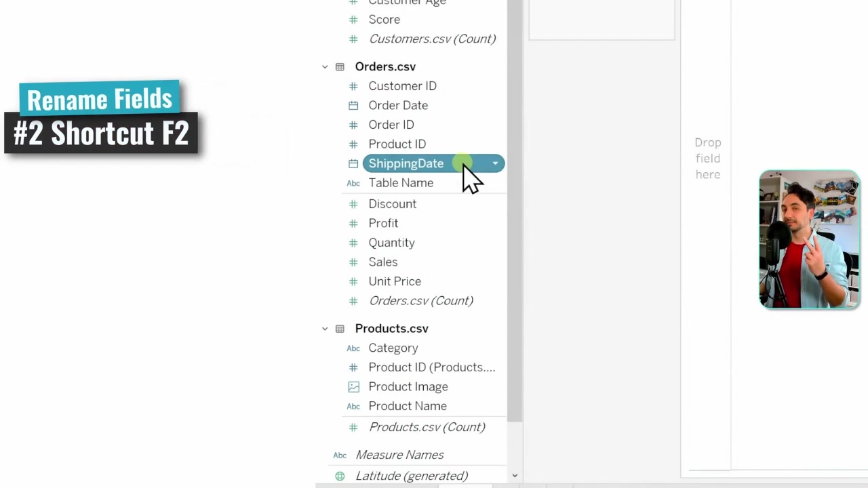Select the Customer ID field
868x488 pixels.
coord(403,86)
